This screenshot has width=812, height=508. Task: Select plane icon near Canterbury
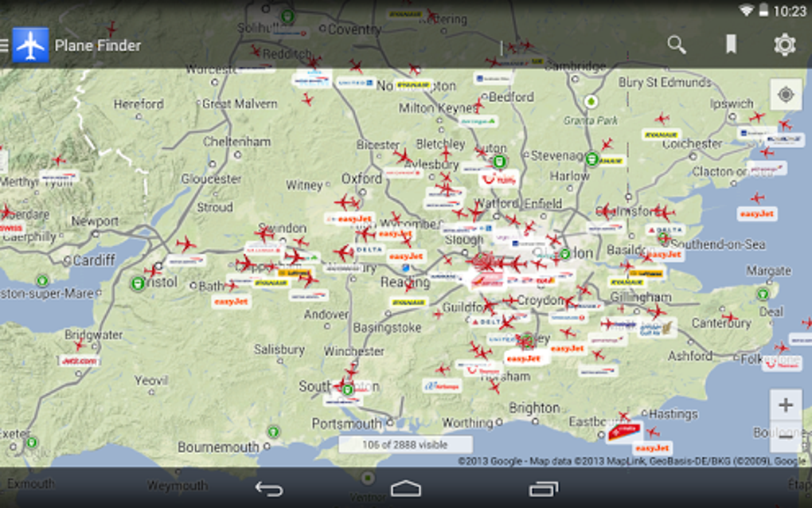coord(730,317)
